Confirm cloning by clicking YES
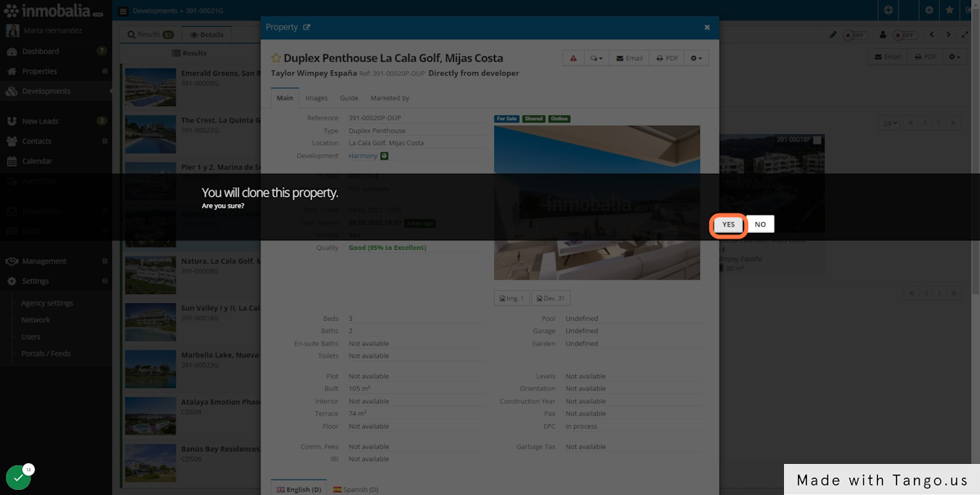The height and width of the screenshot is (495, 980). point(728,225)
